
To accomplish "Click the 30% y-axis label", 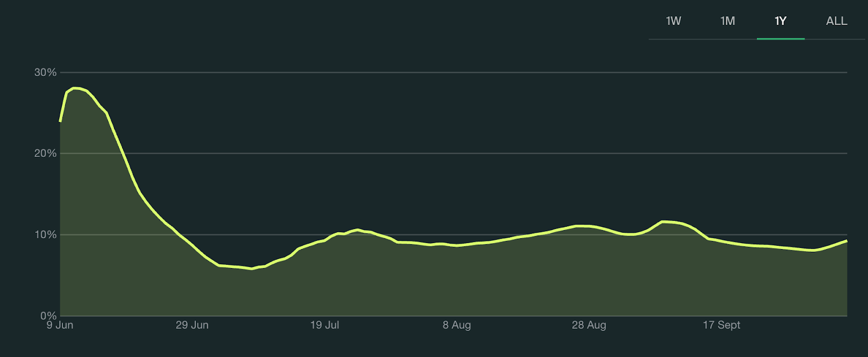I will pos(45,72).
